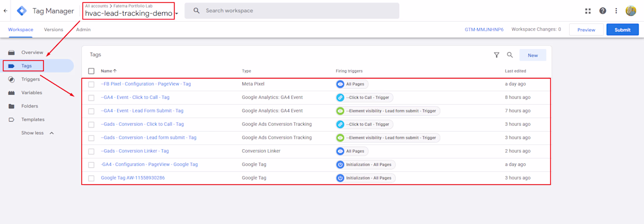Viewport: 644px width, 224px height.
Task: Open the Google Tag AW-11558930286 link
Action: (133, 178)
